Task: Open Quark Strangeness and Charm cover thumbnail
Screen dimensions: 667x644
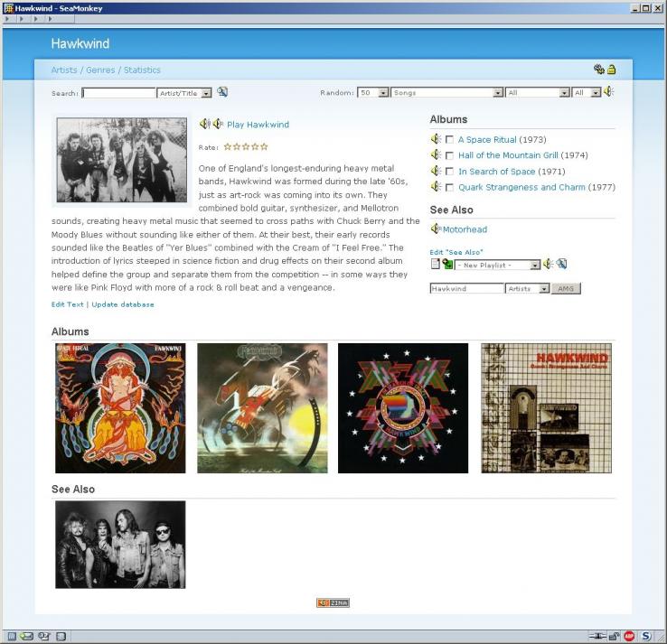Action: (x=546, y=408)
